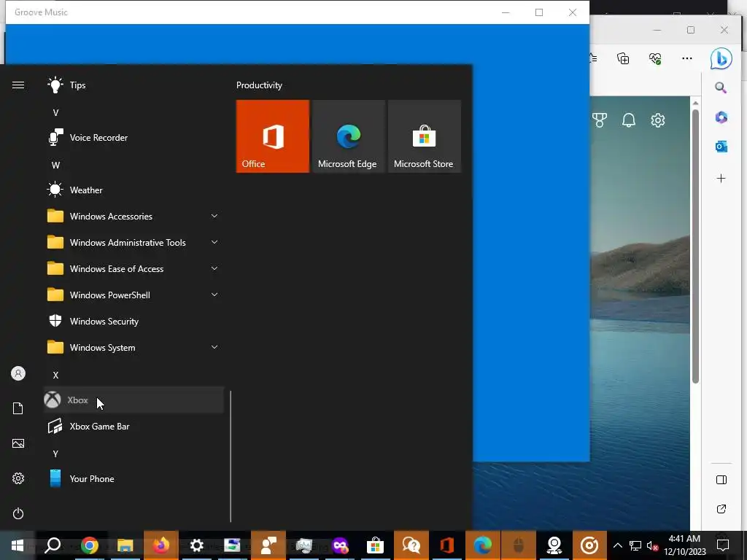Expand the Windows Accessories folder
This screenshot has height=560, width=747.
click(x=134, y=216)
